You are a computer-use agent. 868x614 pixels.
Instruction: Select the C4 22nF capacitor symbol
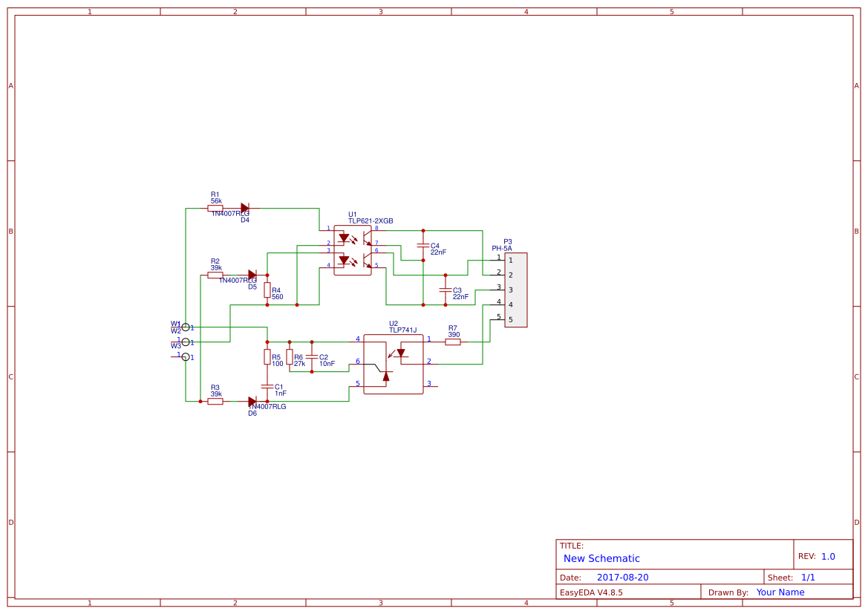423,245
